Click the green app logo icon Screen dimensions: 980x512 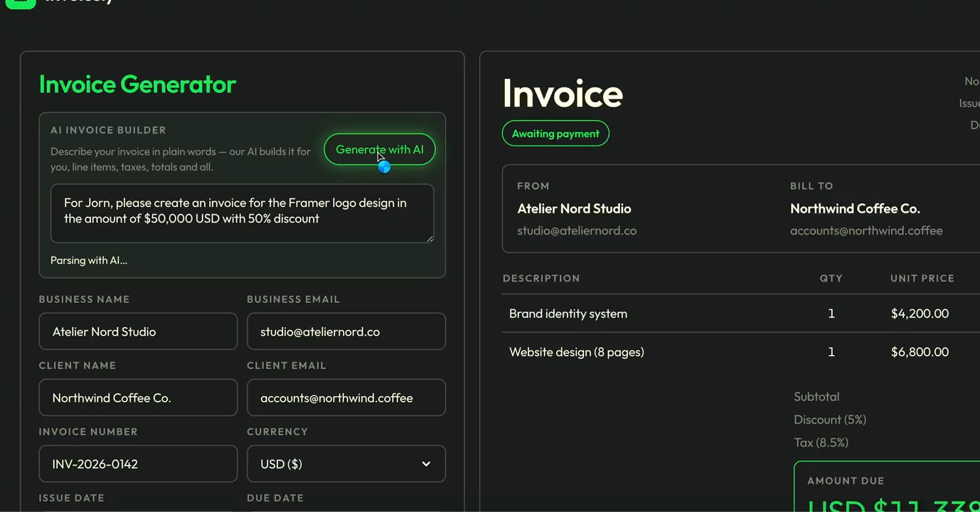(x=20, y=3)
